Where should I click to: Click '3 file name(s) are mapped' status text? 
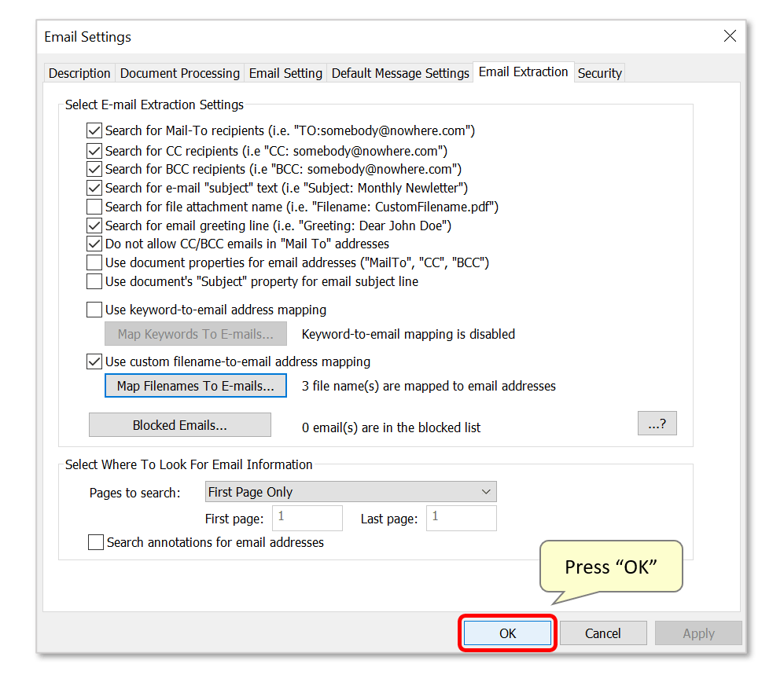429,386
